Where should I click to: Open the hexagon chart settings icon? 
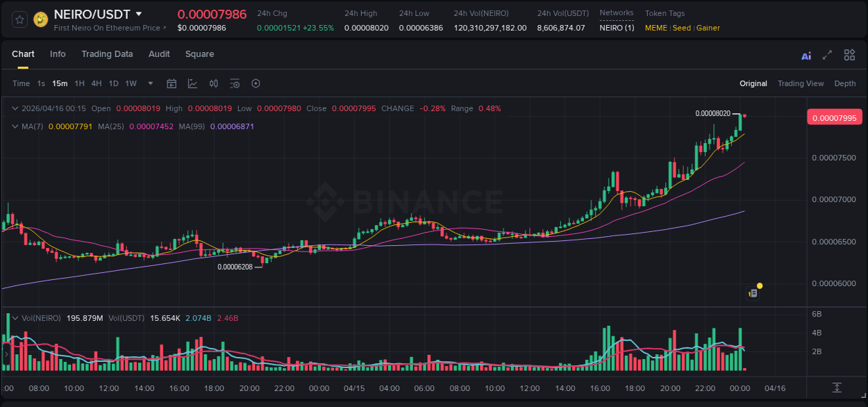coord(256,83)
